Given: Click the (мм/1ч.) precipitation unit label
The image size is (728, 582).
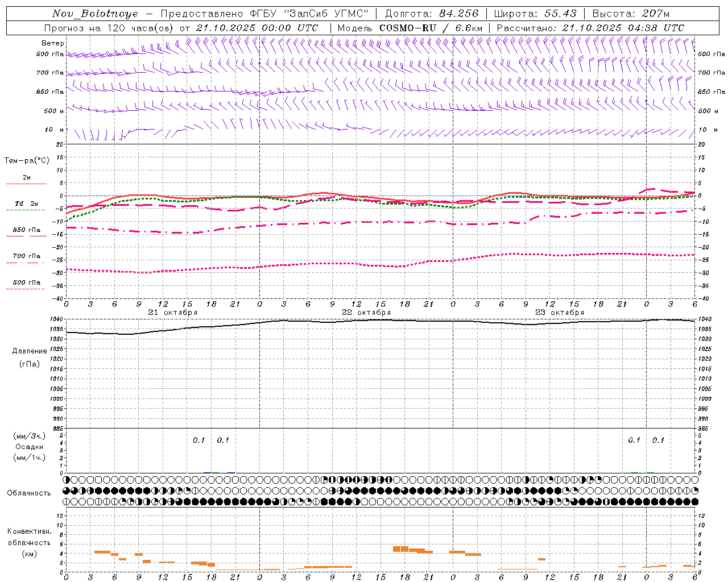Looking at the screenshot, I should [x=30, y=458].
